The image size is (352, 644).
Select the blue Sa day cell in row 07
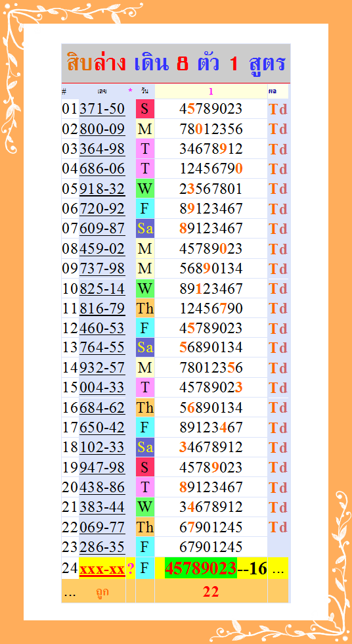click(x=145, y=229)
